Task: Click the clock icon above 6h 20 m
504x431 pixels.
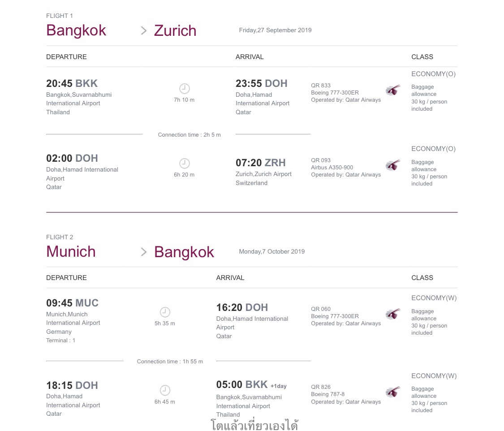Action: point(185,163)
